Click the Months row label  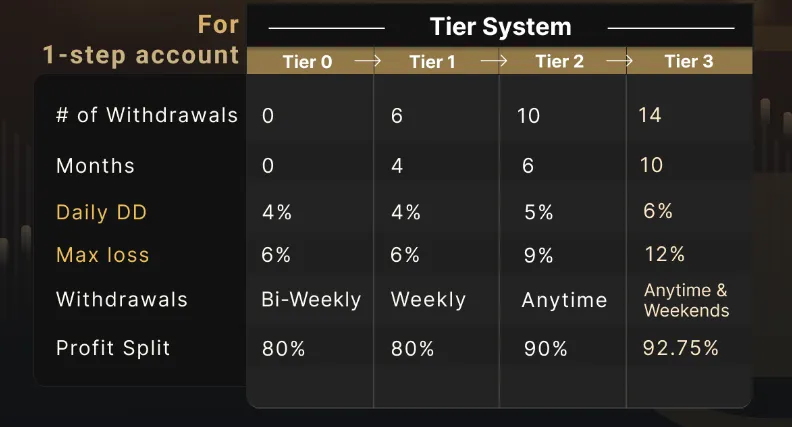[95, 165]
